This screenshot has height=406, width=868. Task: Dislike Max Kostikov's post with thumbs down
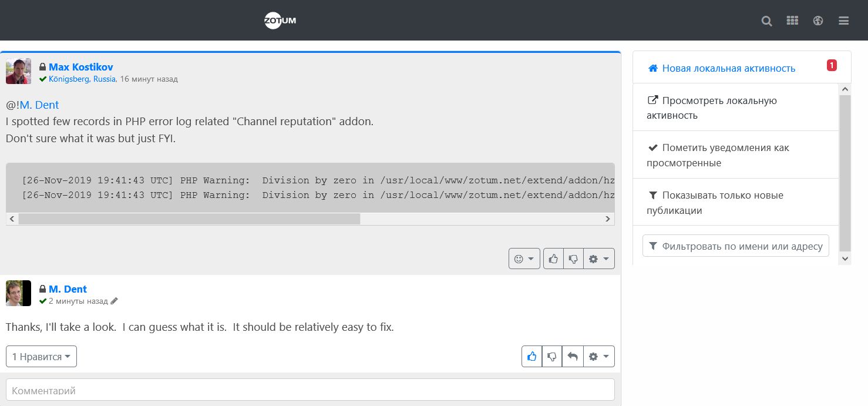point(573,259)
